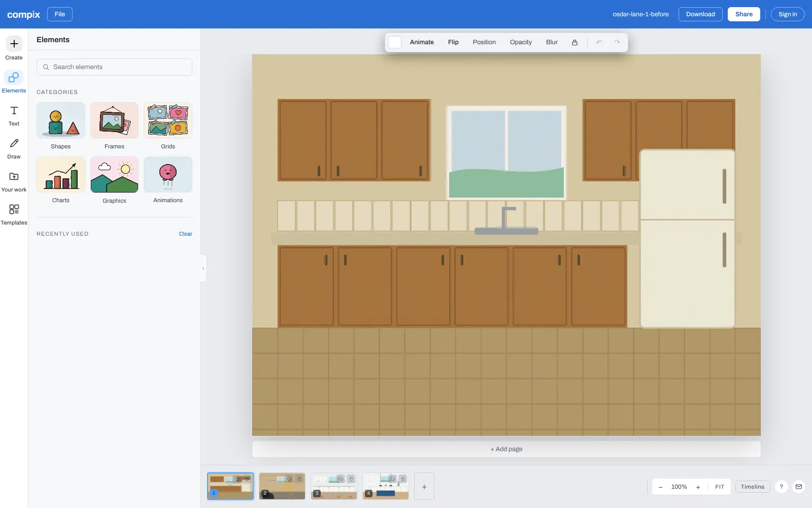This screenshot has height=508, width=812.
Task: Open the Grids category
Action: [x=168, y=126]
